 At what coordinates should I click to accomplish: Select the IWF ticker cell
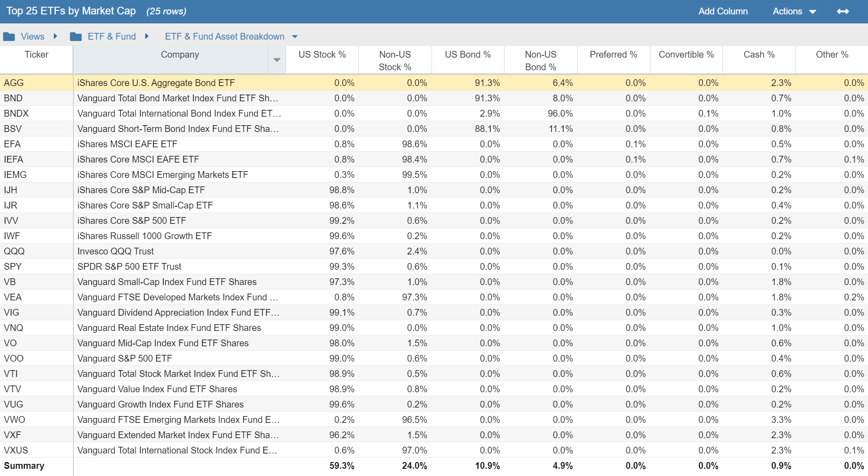coord(36,236)
